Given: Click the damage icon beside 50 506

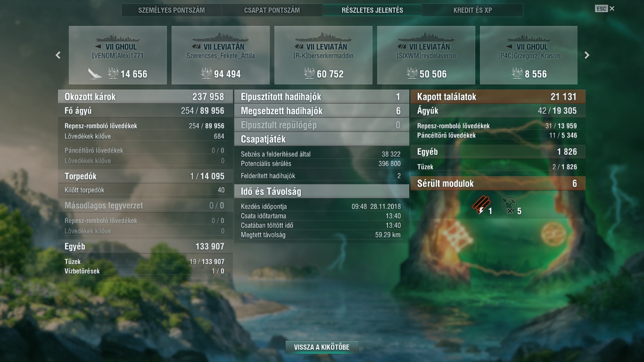Looking at the screenshot, I should point(412,73).
